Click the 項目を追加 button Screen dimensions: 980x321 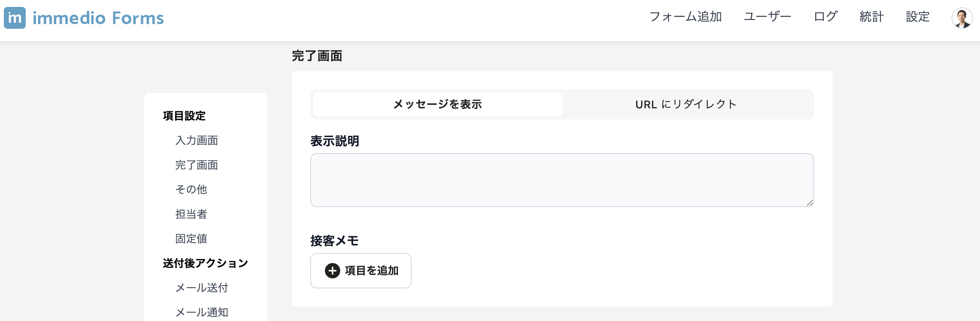pyautogui.click(x=361, y=271)
